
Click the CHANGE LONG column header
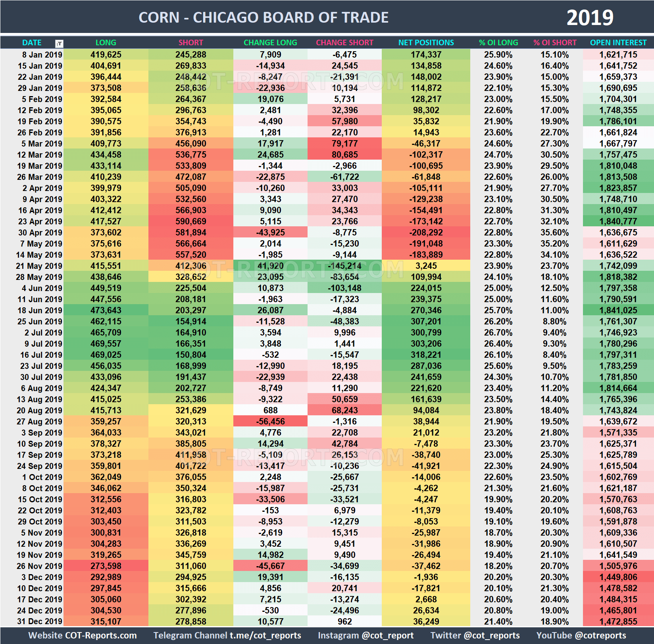(x=270, y=42)
